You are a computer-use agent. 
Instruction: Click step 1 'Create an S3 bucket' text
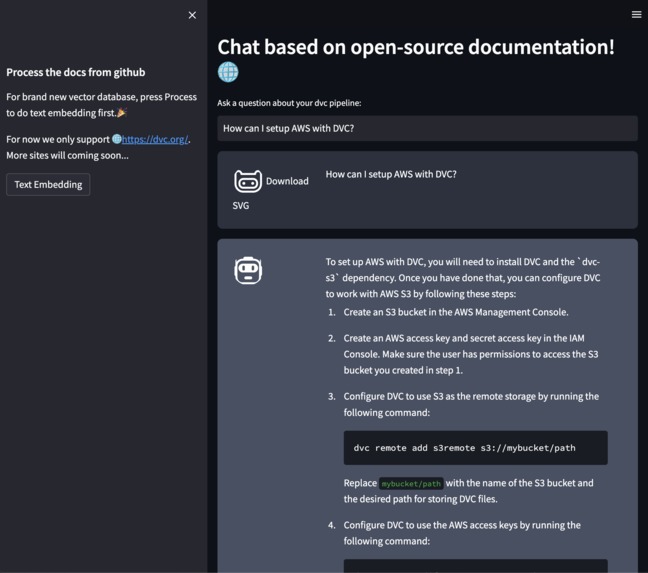456,312
